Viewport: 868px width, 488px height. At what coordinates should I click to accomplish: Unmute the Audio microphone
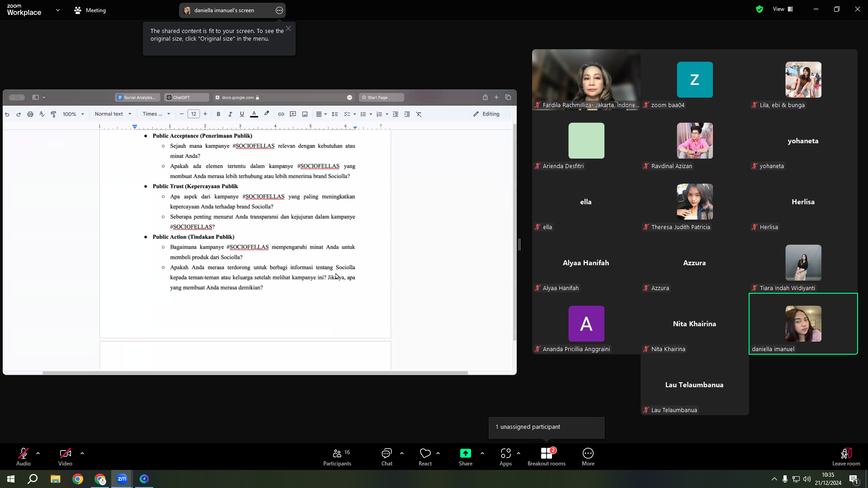click(24, 456)
